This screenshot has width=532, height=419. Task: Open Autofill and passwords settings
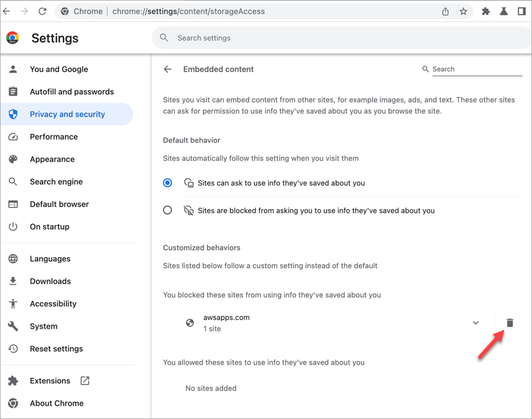[x=71, y=92]
